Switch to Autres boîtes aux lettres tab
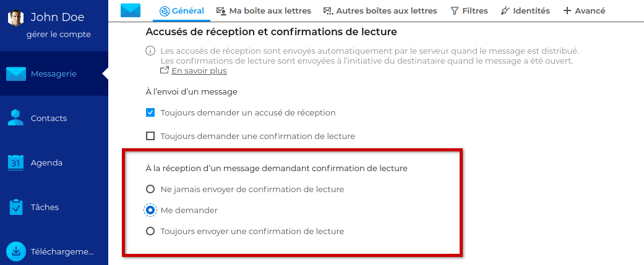Image resolution: width=644 pixels, height=265 pixels. point(379,11)
